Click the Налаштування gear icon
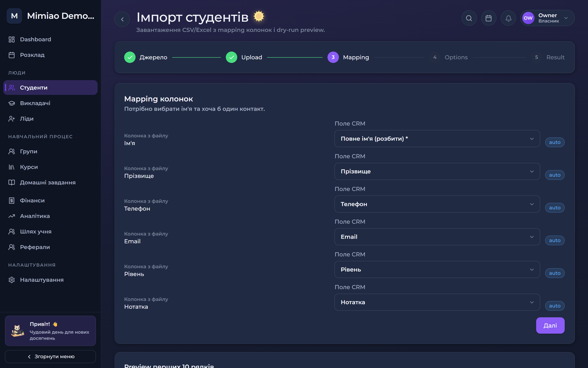Image resolution: width=588 pixels, height=368 pixels. coord(12,280)
